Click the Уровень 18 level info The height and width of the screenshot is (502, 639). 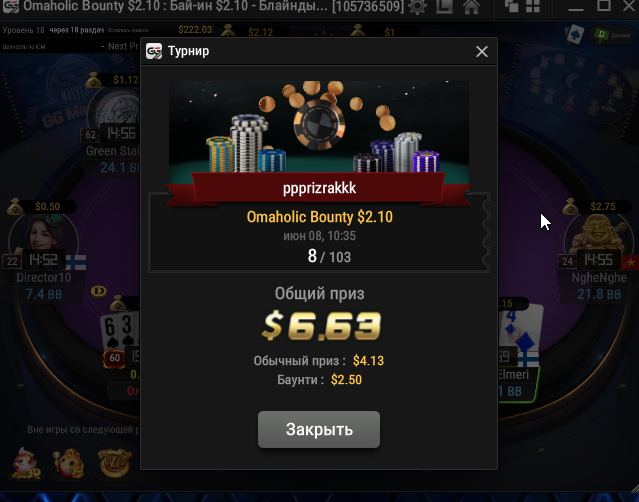(23, 30)
